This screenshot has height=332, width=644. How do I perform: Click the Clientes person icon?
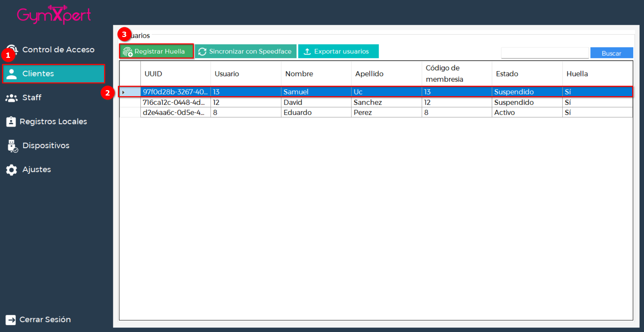11,74
